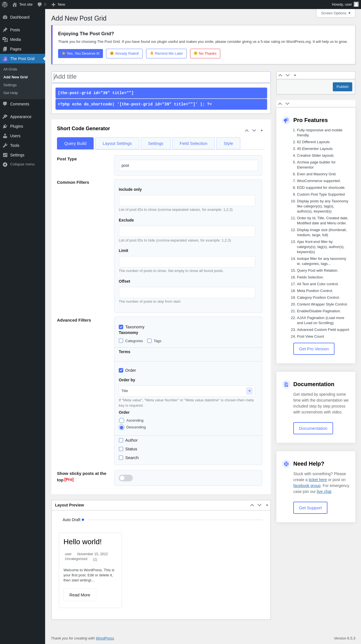Viewport: 361px width, 644px height.
Task: Open the comments bubble icon in admin bar
Action: click(x=39, y=5)
